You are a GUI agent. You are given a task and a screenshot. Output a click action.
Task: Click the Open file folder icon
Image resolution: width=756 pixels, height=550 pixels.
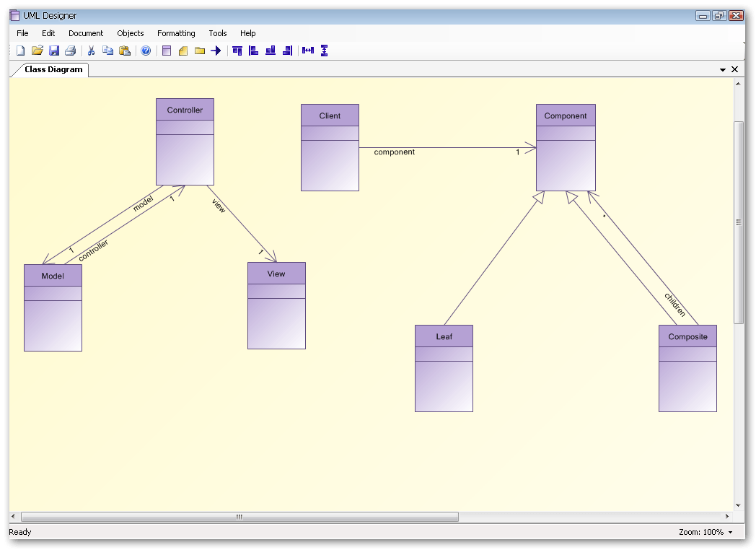(x=37, y=51)
